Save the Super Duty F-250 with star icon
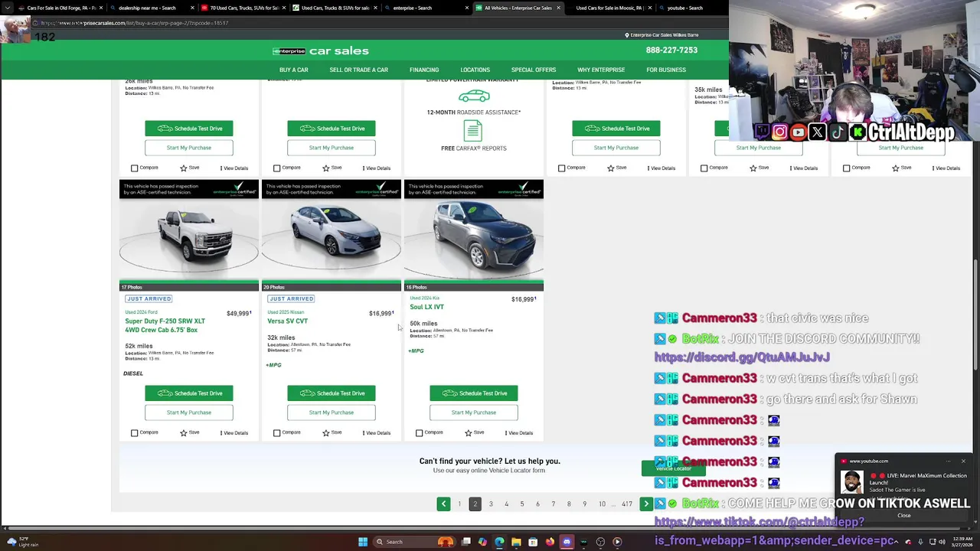 tap(189, 433)
